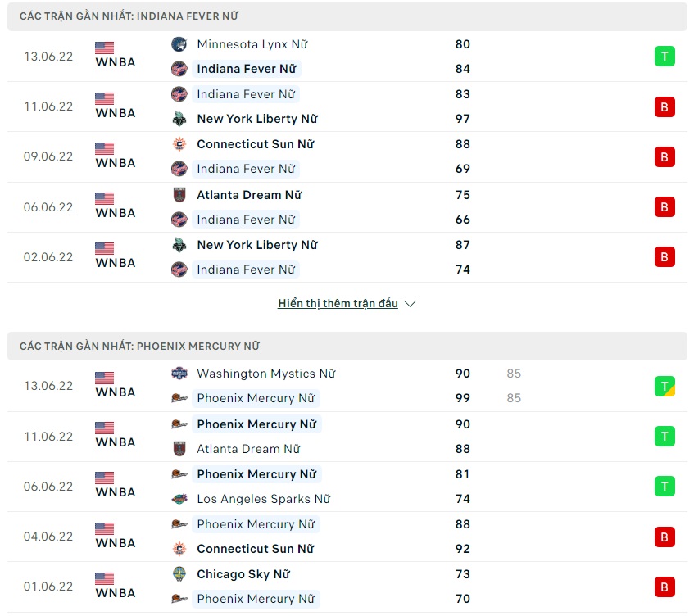Click Connecticut Sun Nữ in 04.06.22 match

[256, 549]
